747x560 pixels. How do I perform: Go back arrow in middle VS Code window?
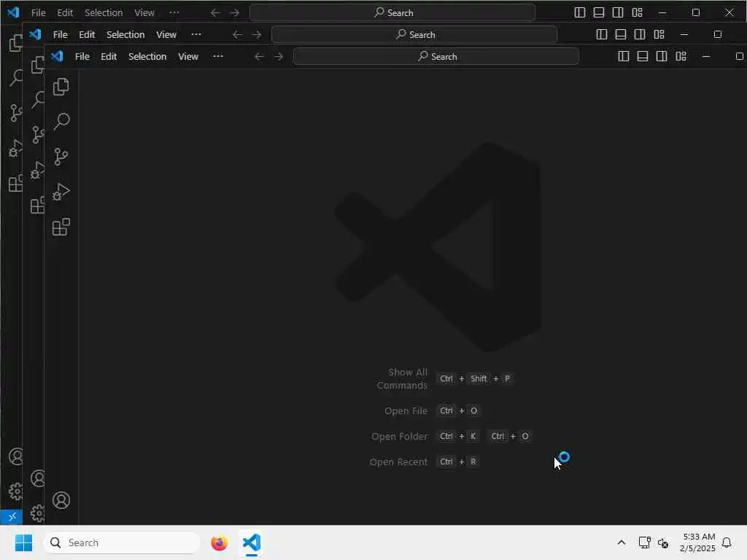coord(237,34)
